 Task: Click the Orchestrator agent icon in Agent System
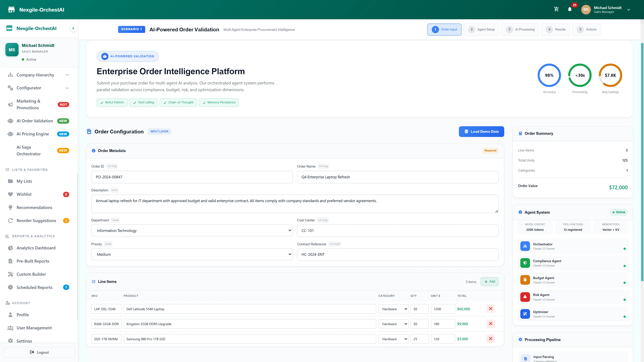(525, 246)
